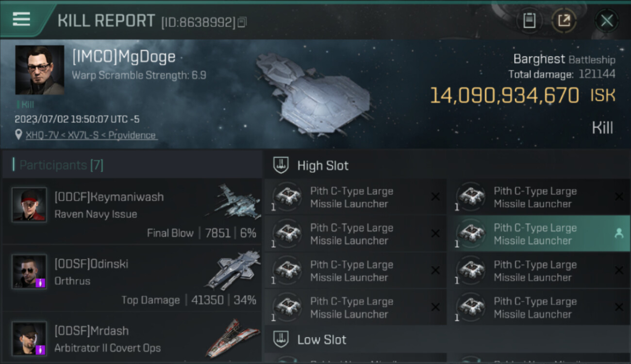Screen dimensions: 631x364
Task: Select the highlighted Pith C-Type Large Missile Launcher
Action: (x=542, y=234)
